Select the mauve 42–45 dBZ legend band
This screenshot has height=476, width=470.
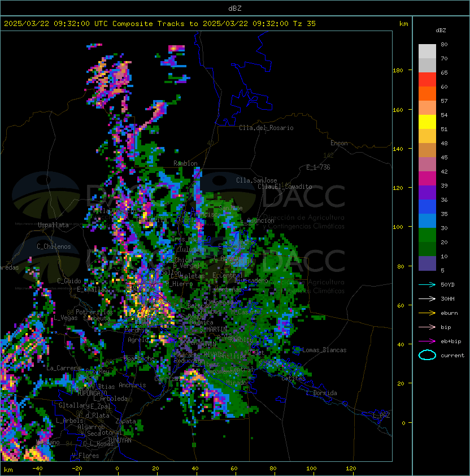coord(427,165)
